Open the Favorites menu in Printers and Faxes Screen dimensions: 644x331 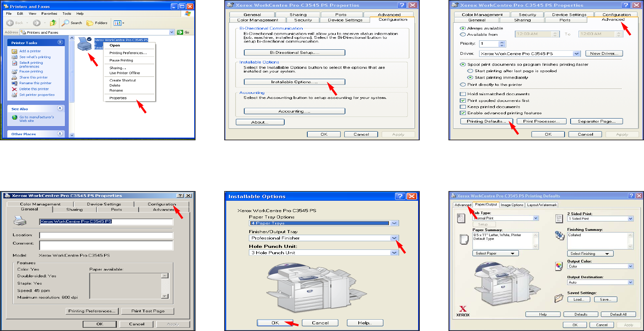tap(49, 14)
